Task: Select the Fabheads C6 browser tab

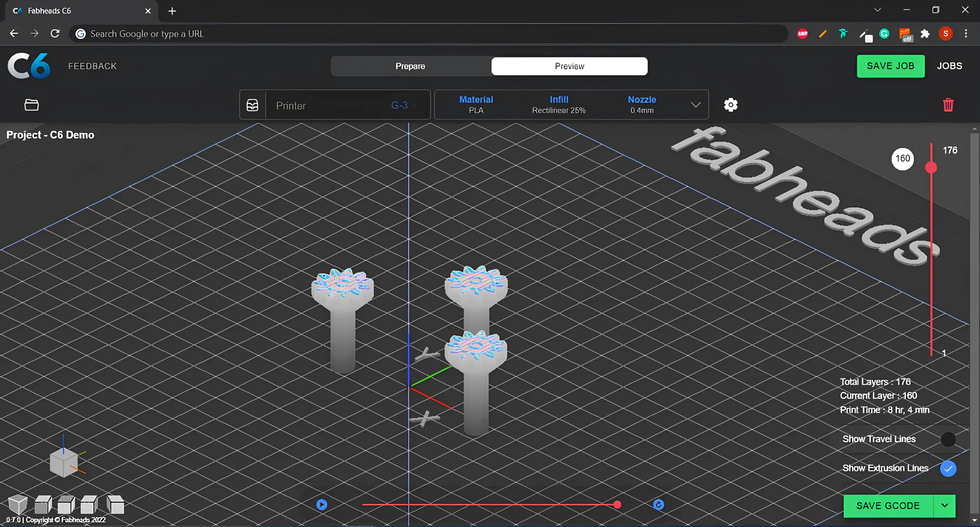Action: [x=82, y=10]
